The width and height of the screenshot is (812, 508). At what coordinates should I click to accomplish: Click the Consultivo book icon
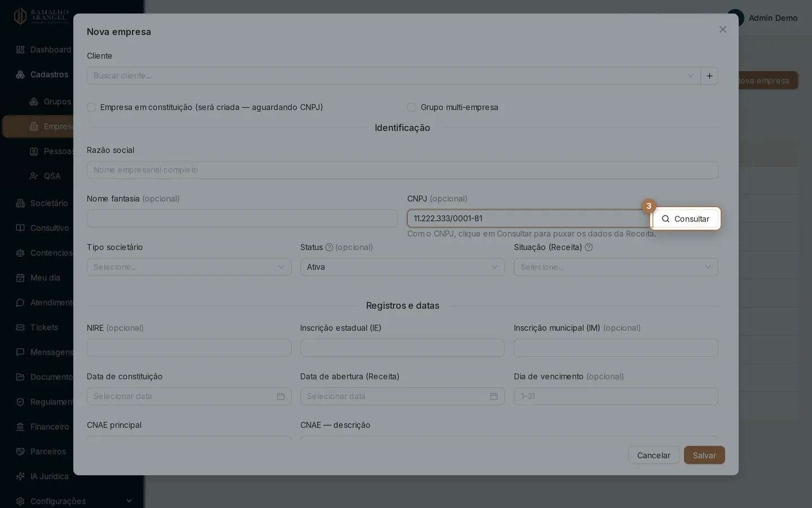[20, 228]
